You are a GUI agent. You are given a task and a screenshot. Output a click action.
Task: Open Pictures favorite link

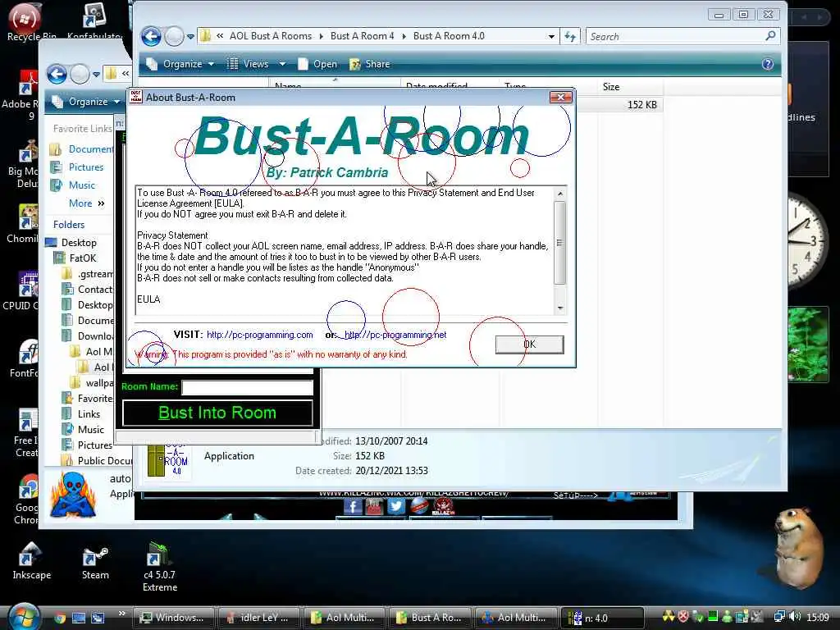point(85,167)
